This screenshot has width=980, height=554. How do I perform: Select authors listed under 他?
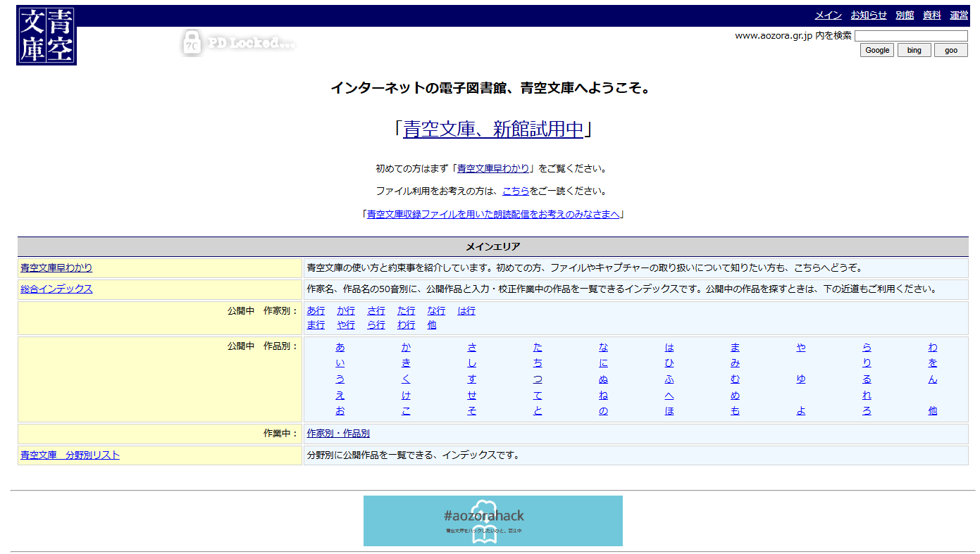[432, 325]
